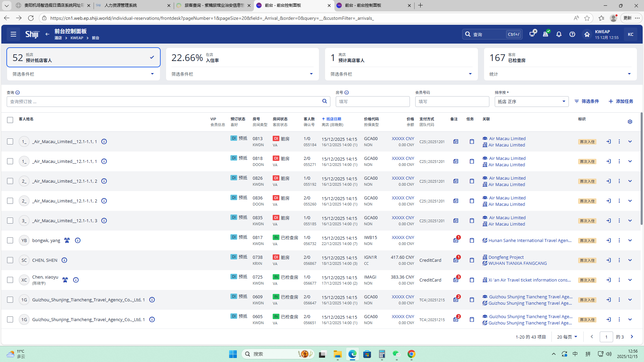Click info icon beside CHEN, SHEN
This screenshot has width=644, height=362.
tap(64, 260)
